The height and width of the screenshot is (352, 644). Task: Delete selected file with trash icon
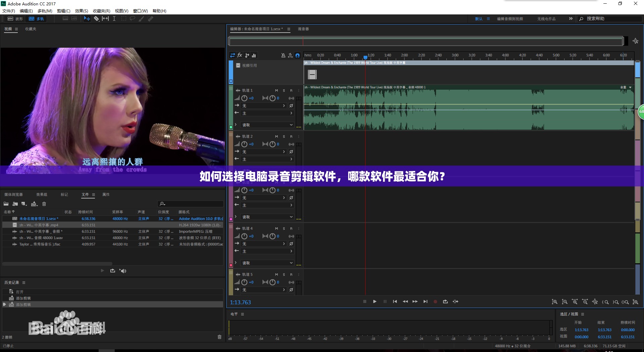44,204
